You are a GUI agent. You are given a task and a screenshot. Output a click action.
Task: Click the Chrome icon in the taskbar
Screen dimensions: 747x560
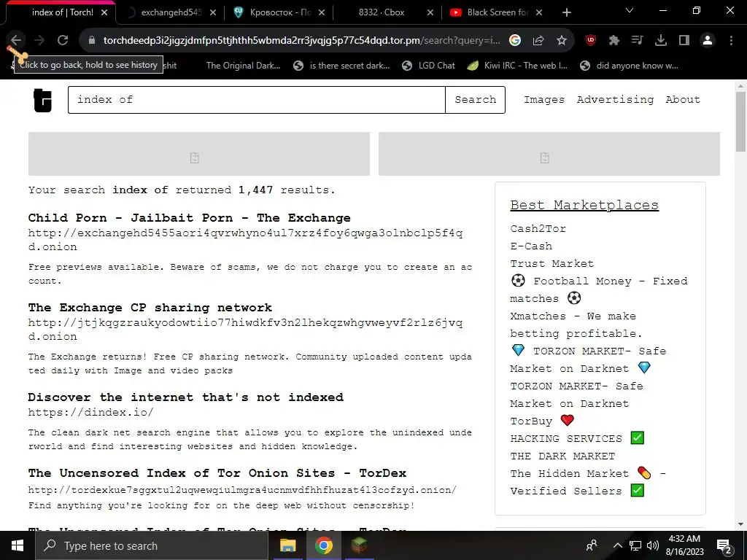(323, 545)
